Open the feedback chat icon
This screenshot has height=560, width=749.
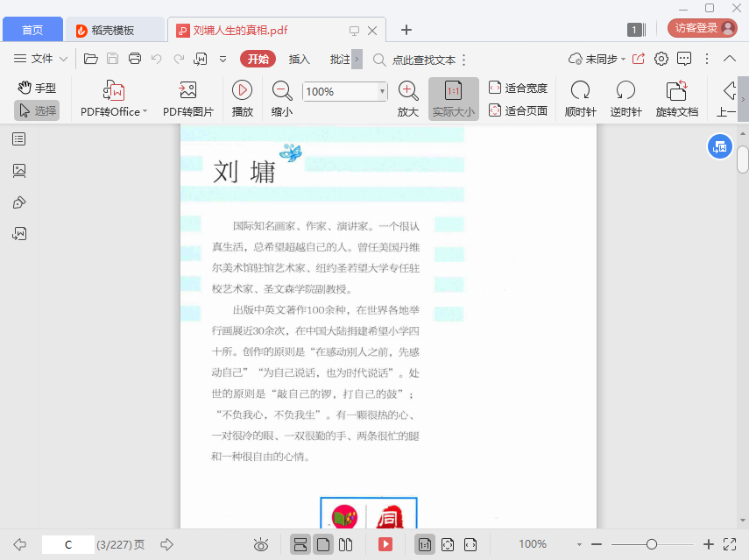[684, 59]
